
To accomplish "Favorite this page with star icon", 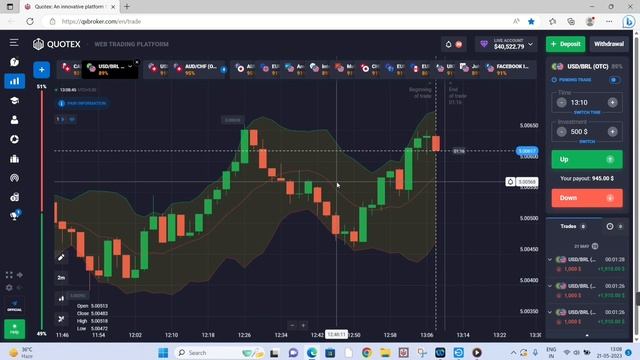I will 531,21.
